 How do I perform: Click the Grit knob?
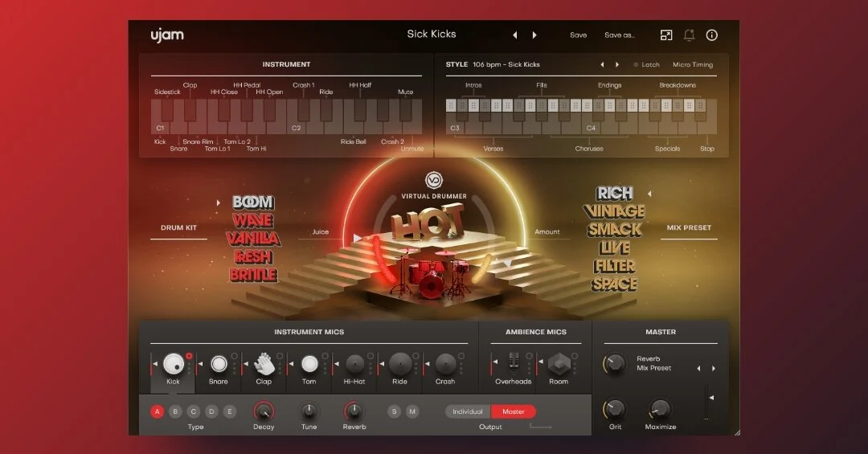(615, 411)
